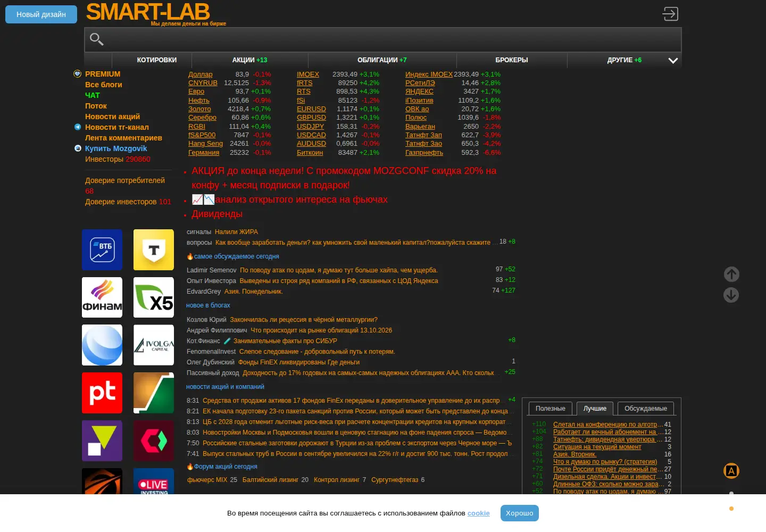Screen dimensions: 766x532
Task: Open the Live Investing logo tile
Action: 154,481
